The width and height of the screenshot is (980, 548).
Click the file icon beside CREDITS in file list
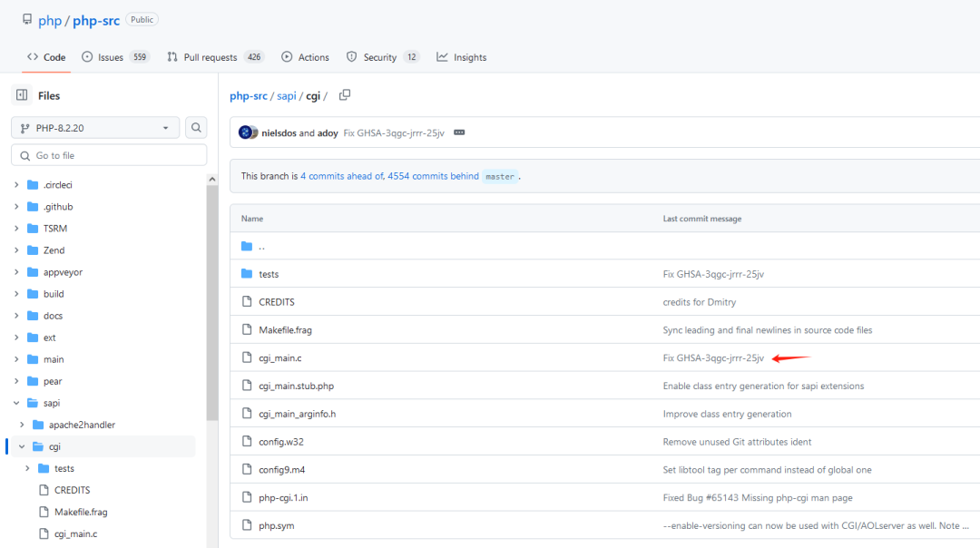[247, 301]
